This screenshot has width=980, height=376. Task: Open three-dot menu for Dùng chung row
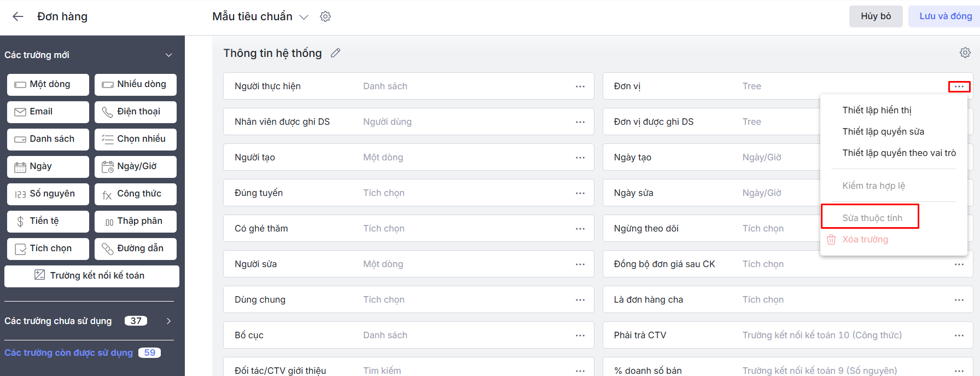(x=580, y=300)
